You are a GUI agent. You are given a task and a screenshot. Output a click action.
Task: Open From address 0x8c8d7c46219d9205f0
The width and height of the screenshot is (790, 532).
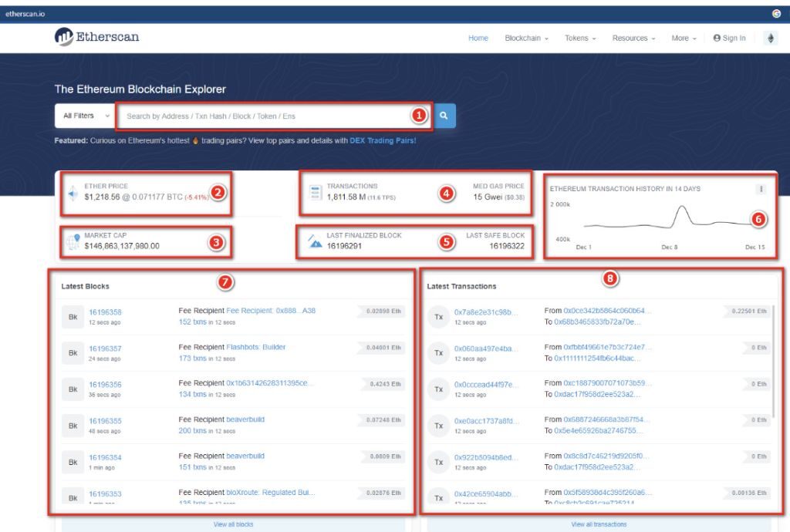tap(606, 456)
